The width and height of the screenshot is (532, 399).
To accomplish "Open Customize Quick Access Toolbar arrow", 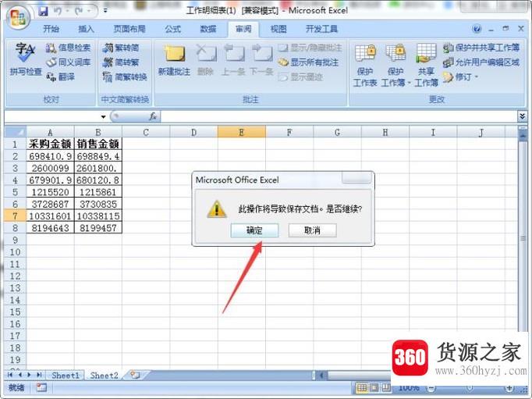I will coord(105,11).
